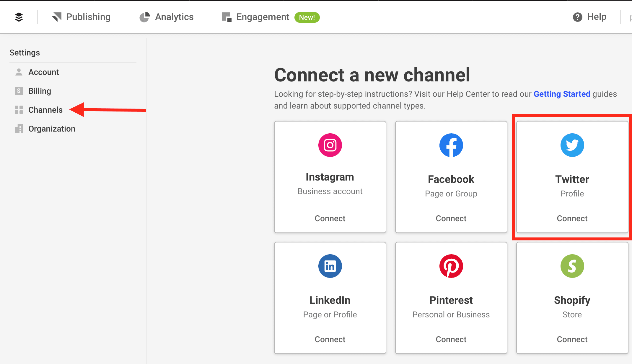Click the Instagram card title

(x=330, y=177)
